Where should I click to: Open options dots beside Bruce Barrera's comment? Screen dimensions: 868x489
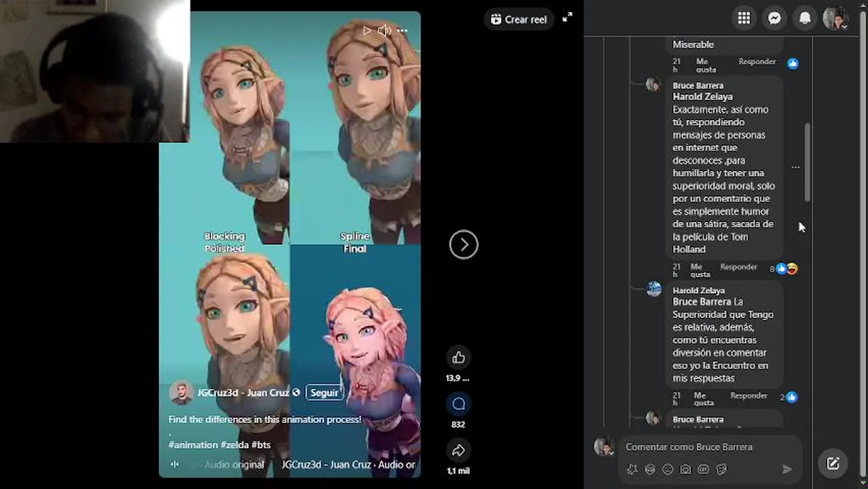(795, 167)
